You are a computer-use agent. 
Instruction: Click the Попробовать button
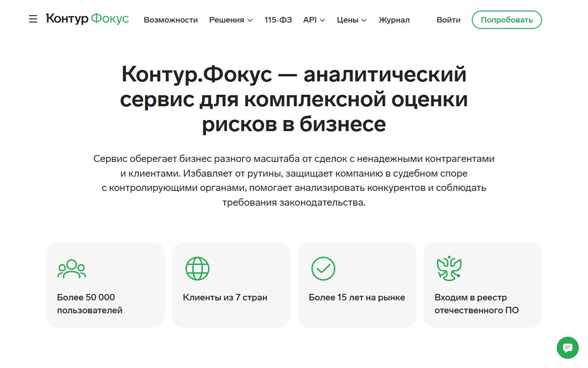(x=507, y=20)
